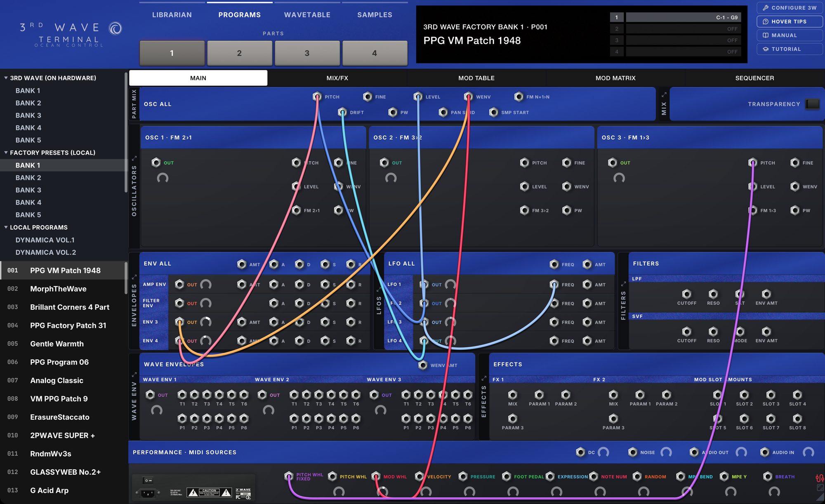
Task: Click the FX 2 PARAM 3 jack
Action: click(x=613, y=419)
